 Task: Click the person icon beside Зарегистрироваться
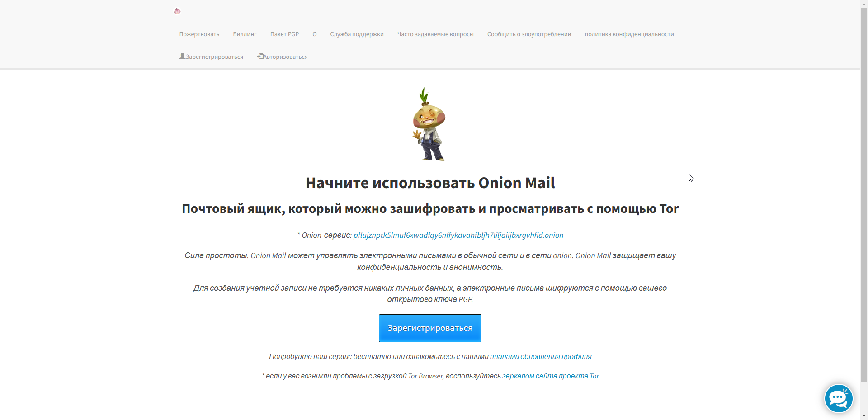coord(182,56)
